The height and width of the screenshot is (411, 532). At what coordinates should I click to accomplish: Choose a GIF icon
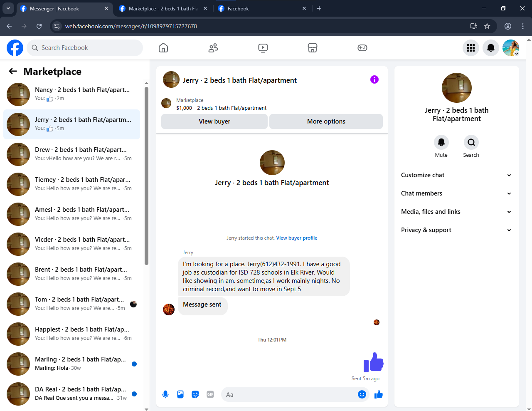[210, 394]
